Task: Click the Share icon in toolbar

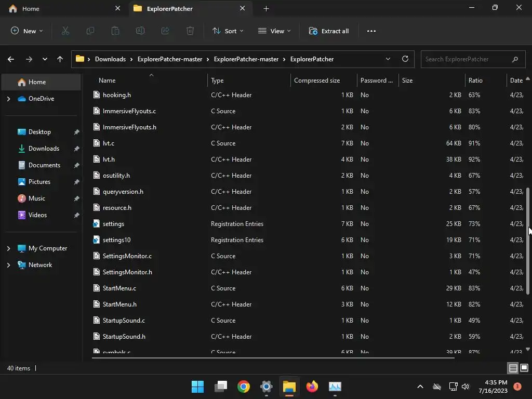Action: click(x=165, y=31)
